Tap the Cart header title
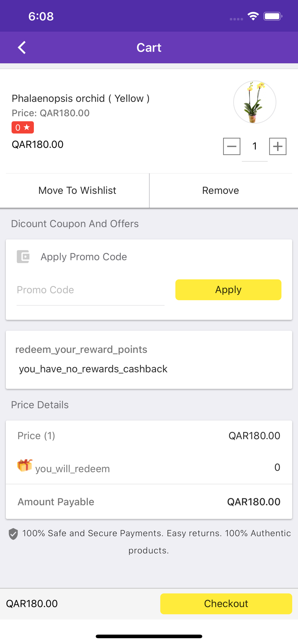The width and height of the screenshot is (298, 644). point(149,48)
